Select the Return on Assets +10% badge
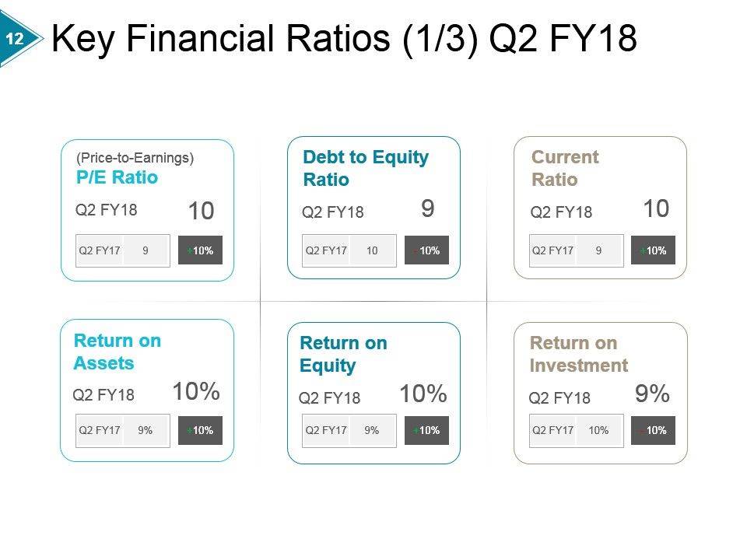Screen dimensions: 747x560 pos(200,430)
